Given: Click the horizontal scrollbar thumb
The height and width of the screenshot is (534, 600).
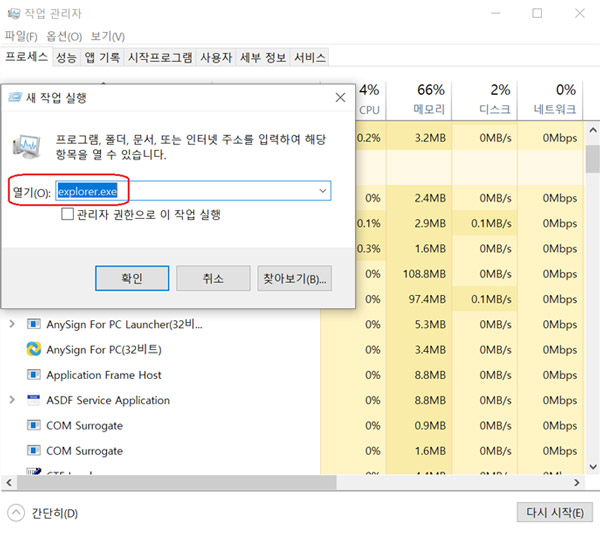Looking at the screenshot, I should pyautogui.click(x=176, y=482).
